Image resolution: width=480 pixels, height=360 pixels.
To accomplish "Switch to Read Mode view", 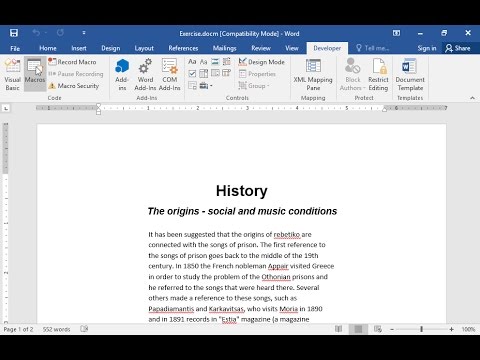I will point(338,329).
